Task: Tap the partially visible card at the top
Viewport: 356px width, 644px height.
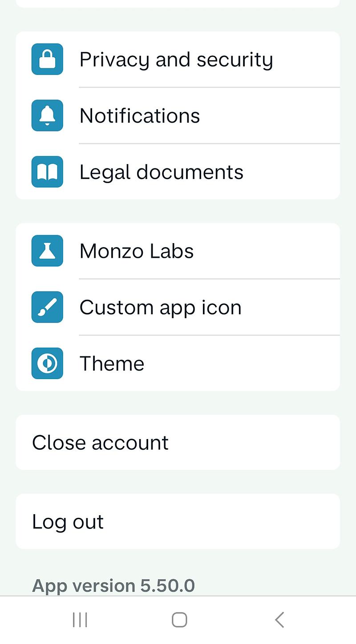Action: [x=178, y=3]
